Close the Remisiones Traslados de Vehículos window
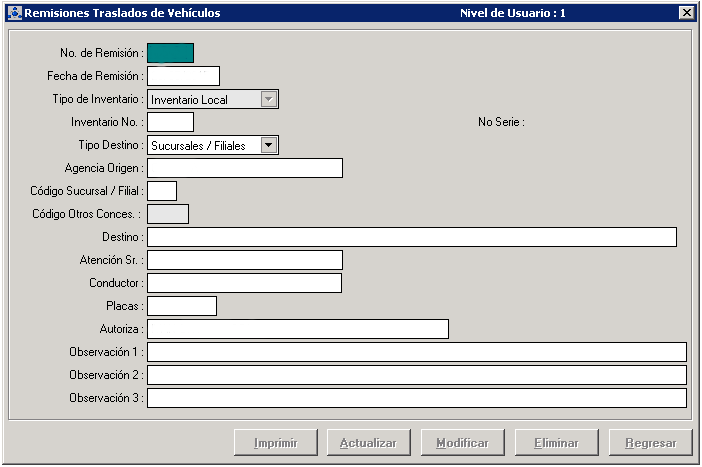This screenshot has width=702, height=467. 686,13
